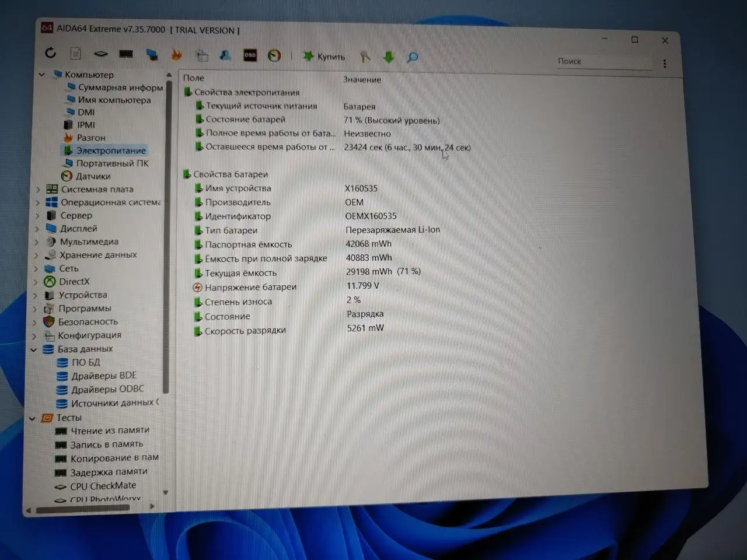Open the Report document icon
747x560 pixels.
(x=76, y=54)
